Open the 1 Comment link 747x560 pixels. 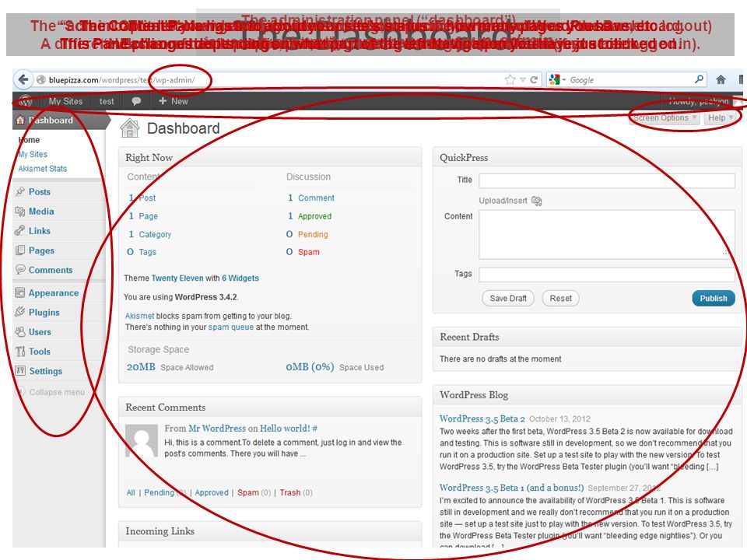pyautogui.click(x=311, y=198)
